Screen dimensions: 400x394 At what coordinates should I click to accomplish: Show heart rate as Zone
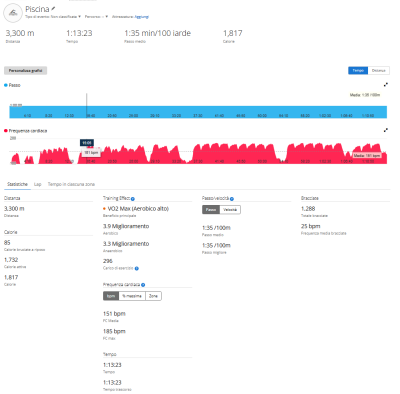click(x=153, y=296)
